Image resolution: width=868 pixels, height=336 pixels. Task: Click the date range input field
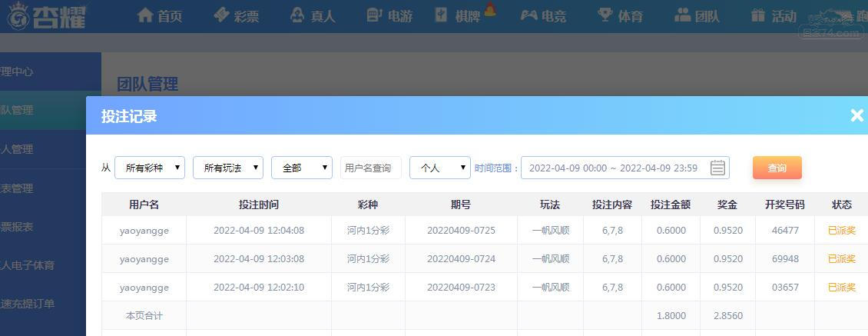625,168
